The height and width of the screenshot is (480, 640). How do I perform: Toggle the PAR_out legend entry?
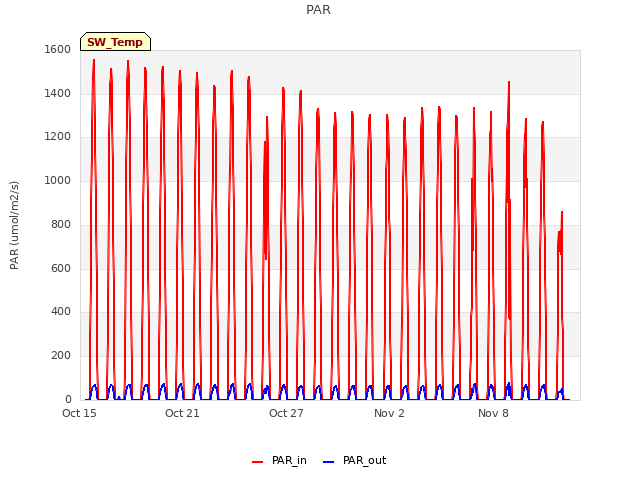354,460
